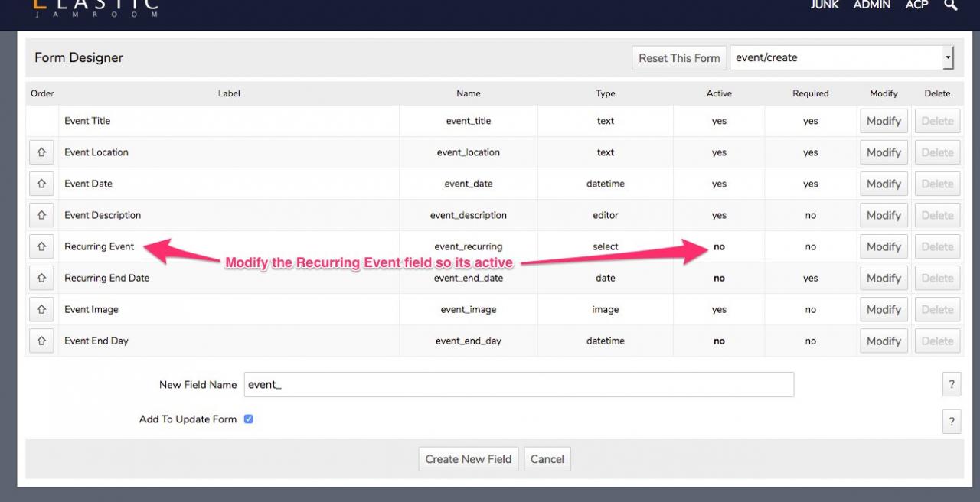Click the Cancel button
Screen dimensions: 980x502
pyautogui.click(x=547, y=459)
